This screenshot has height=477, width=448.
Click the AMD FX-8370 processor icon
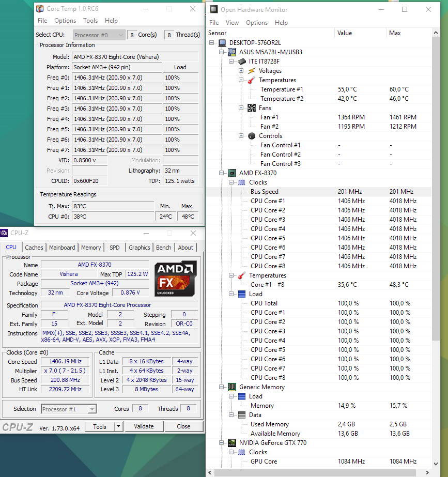point(232,173)
